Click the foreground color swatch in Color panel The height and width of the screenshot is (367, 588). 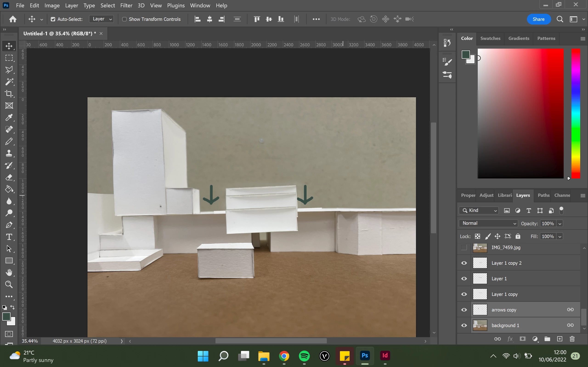465,55
